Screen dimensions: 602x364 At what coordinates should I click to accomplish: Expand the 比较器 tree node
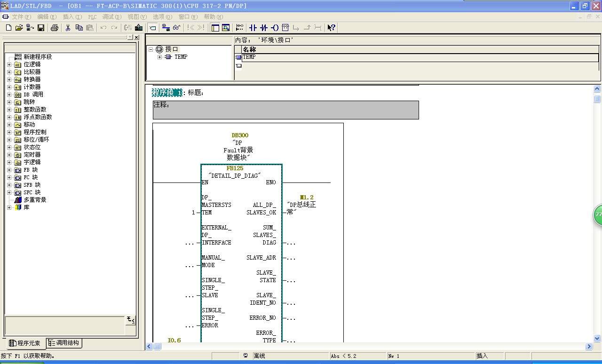coord(9,72)
